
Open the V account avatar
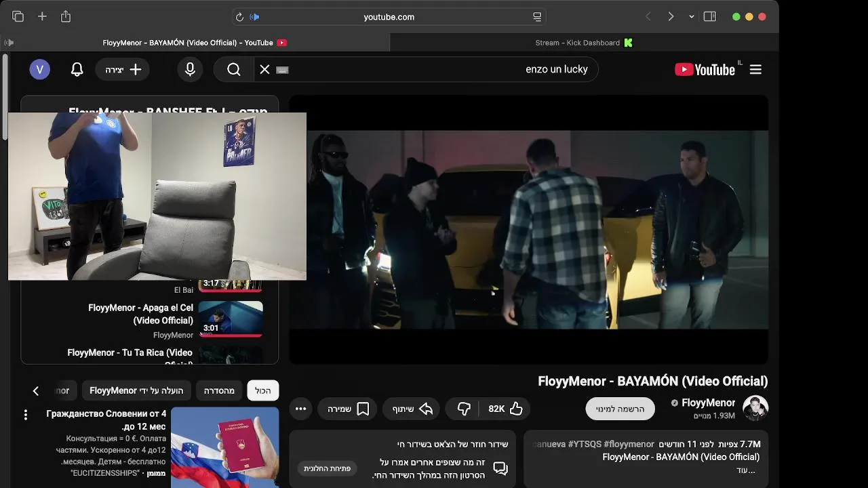pos(40,69)
